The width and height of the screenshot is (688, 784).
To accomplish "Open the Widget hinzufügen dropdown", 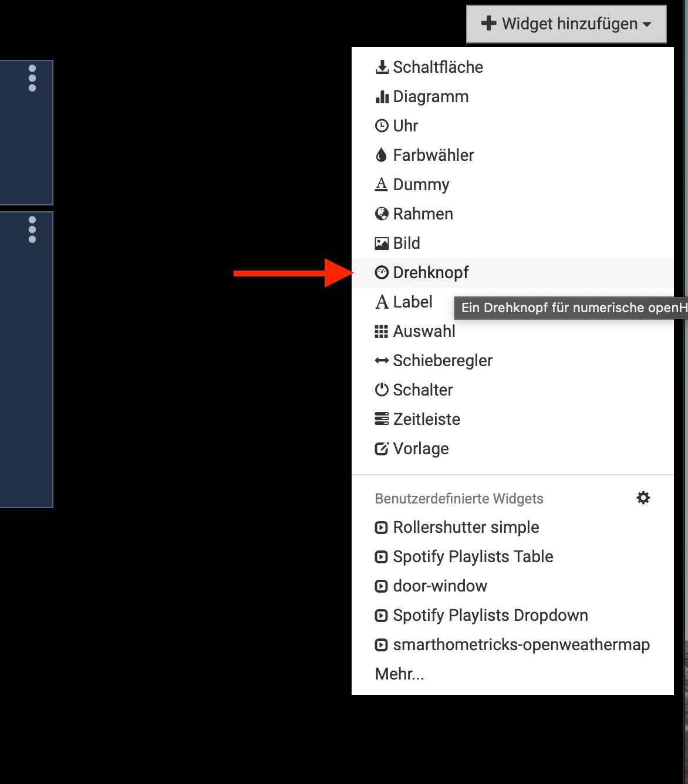I will (566, 24).
